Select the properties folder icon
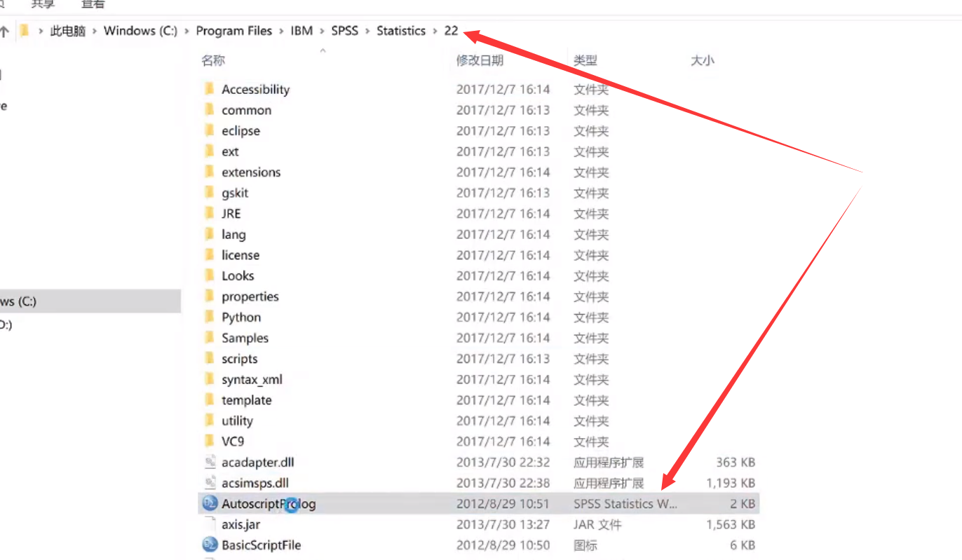This screenshot has width=962, height=560. (209, 296)
